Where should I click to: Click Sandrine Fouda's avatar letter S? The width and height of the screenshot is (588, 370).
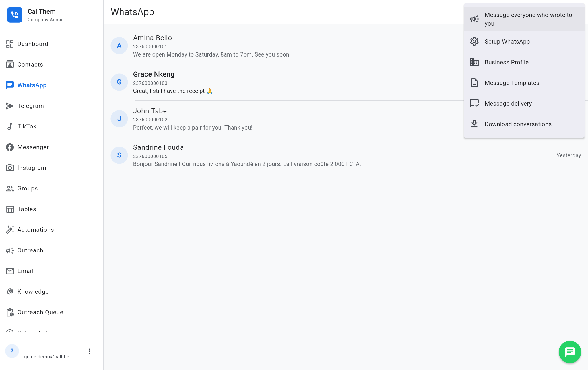[x=119, y=155]
